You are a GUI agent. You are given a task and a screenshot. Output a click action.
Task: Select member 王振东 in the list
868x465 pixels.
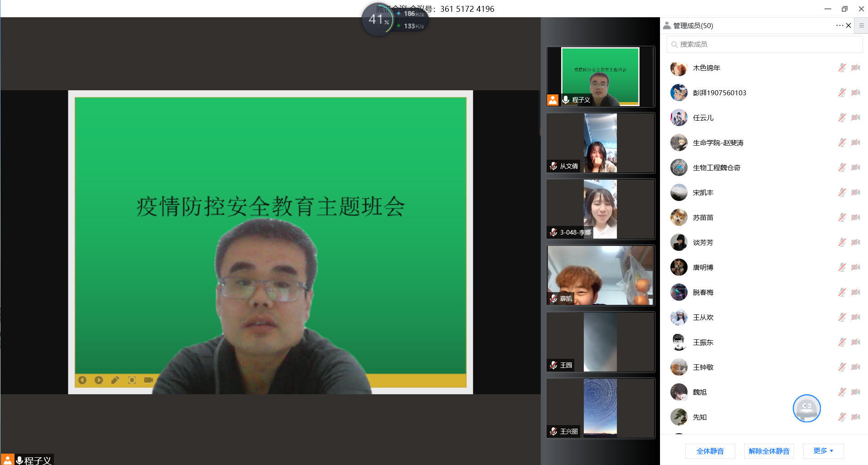tap(703, 343)
